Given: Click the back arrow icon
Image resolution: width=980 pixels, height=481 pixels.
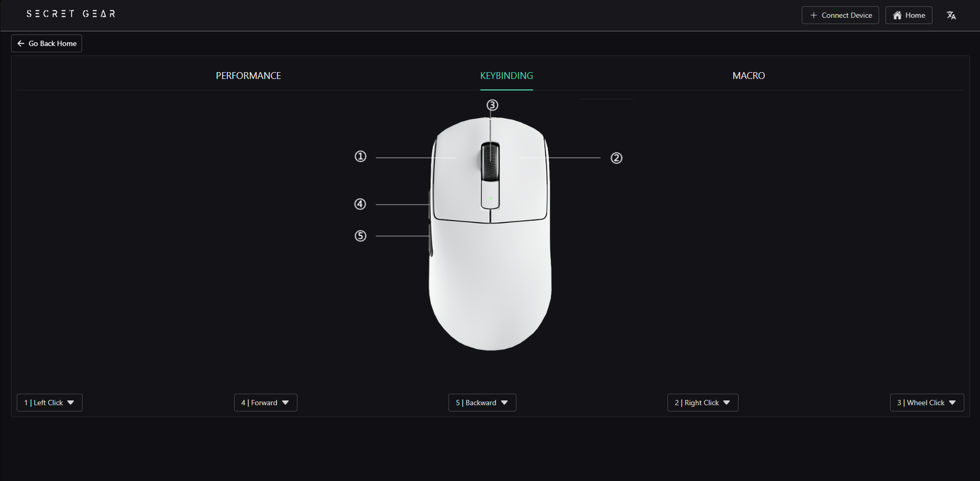Looking at the screenshot, I should [x=21, y=43].
